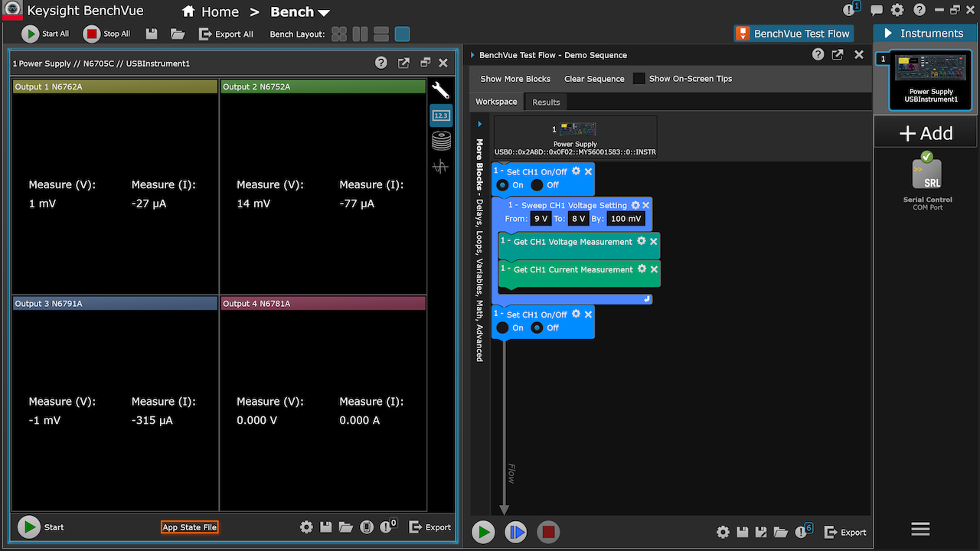The width and height of the screenshot is (980, 551).
Task: Click Save Sequence As icon in Test Flow
Action: pyautogui.click(x=761, y=531)
